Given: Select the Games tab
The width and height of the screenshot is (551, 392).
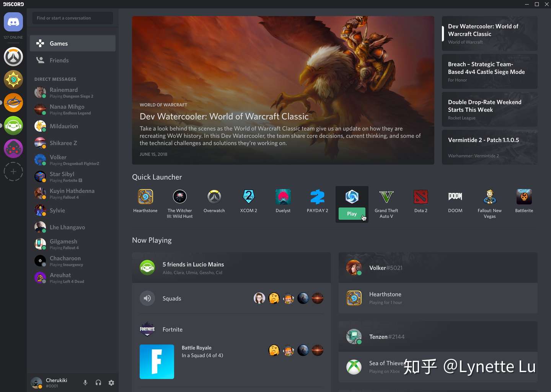Looking at the screenshot, I should pyautogui.click(x=73, y=43).
